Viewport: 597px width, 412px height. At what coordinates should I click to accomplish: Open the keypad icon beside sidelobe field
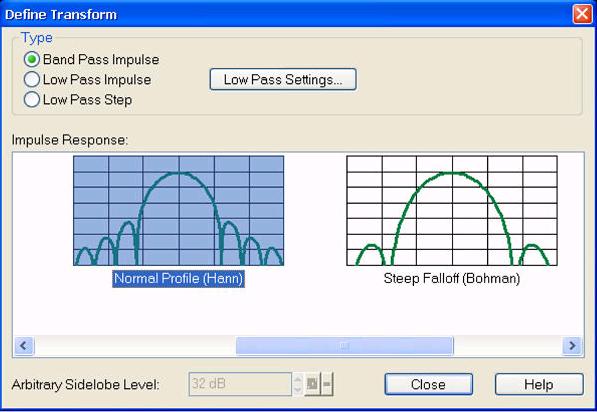pos(313,384)
